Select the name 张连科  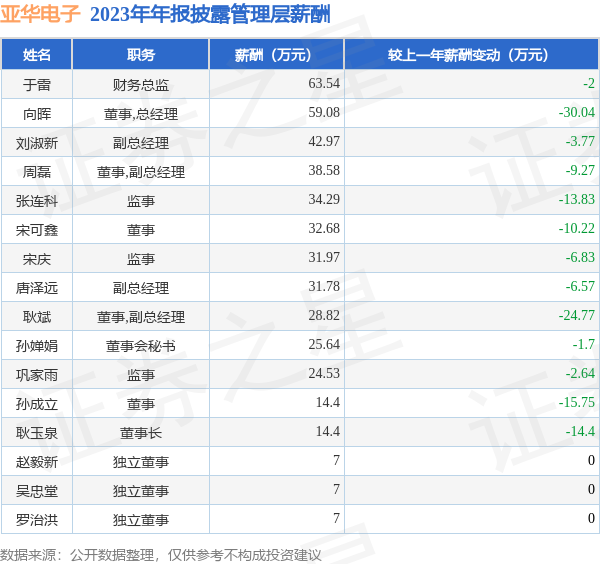click(x=37, y=201)
